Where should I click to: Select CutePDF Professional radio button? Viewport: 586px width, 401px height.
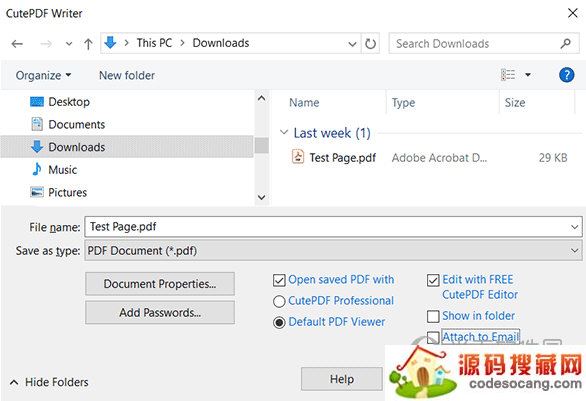click(x=279, y=301)
